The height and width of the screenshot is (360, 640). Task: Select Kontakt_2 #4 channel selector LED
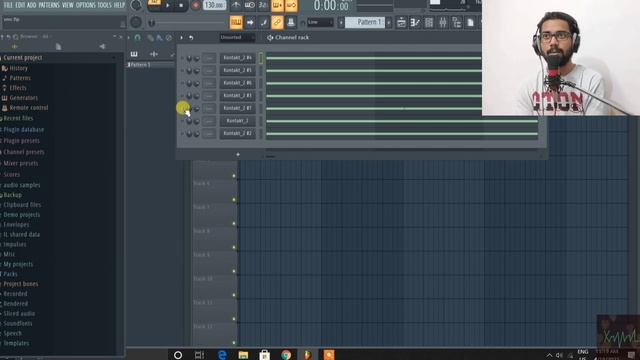pos(261,58)
